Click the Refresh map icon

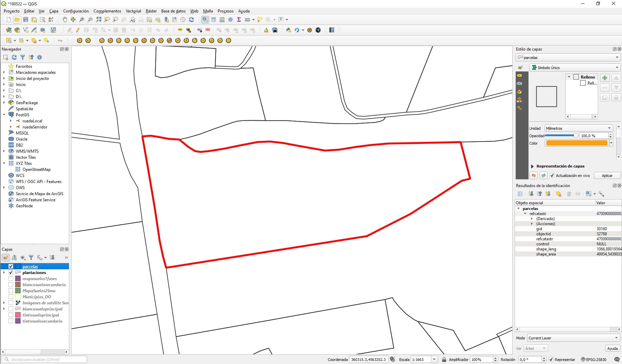[192, 20]
